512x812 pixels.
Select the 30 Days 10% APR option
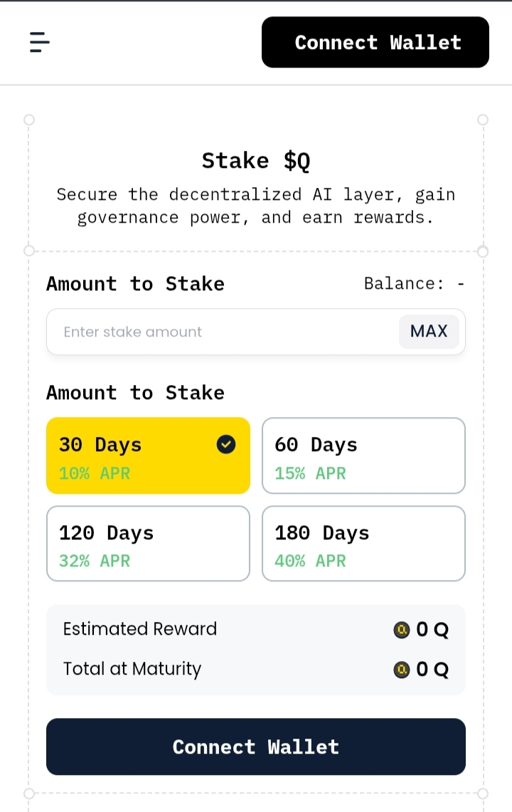coord(135,455)
